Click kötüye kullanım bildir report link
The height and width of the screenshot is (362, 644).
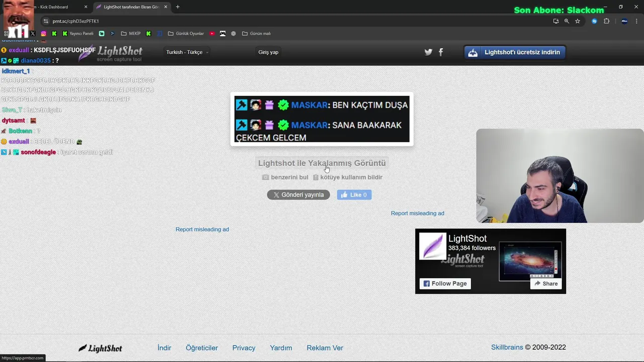click(x=348, y=177)
